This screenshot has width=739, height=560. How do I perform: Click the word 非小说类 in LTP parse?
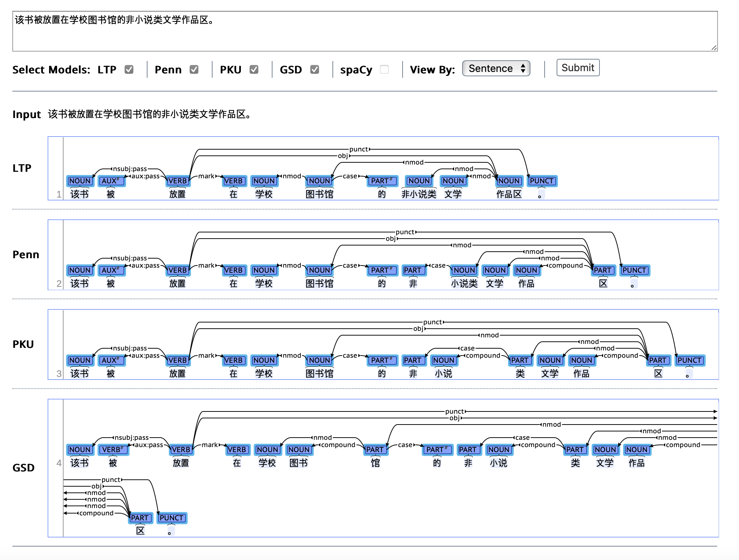tap(419, 194)
